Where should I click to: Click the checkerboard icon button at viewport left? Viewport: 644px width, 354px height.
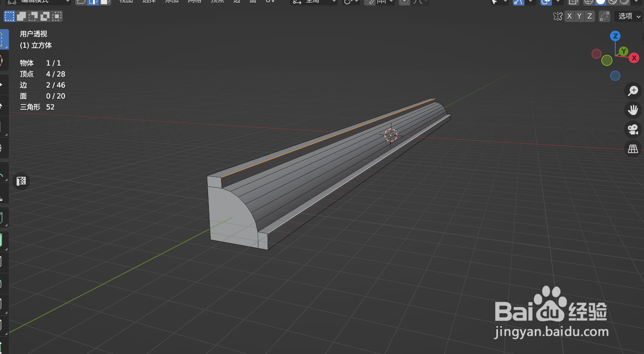[x=21, y=181]
